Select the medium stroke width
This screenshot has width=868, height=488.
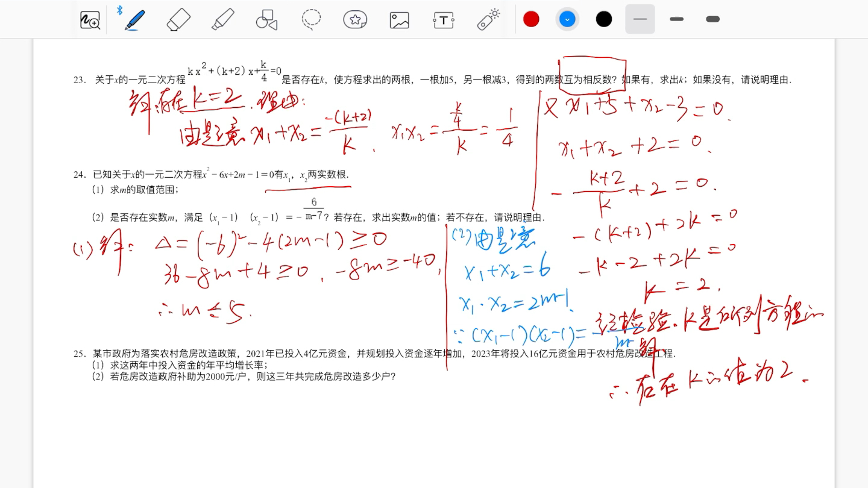tap(677, 19)
